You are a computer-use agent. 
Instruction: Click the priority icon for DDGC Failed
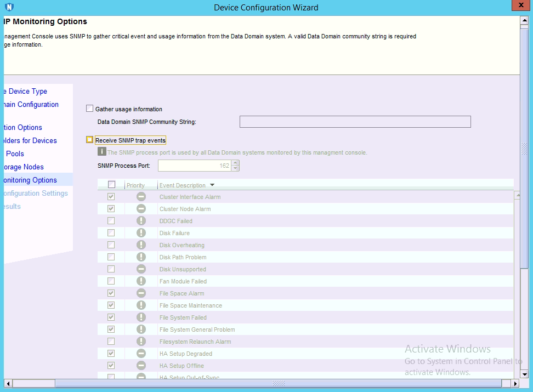click(x=141, y=221)
